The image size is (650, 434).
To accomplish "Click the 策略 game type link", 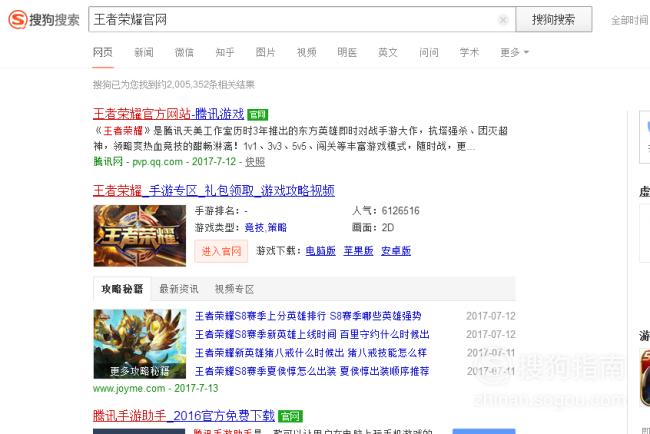I will pyautogui.click(x=277, y=228).
